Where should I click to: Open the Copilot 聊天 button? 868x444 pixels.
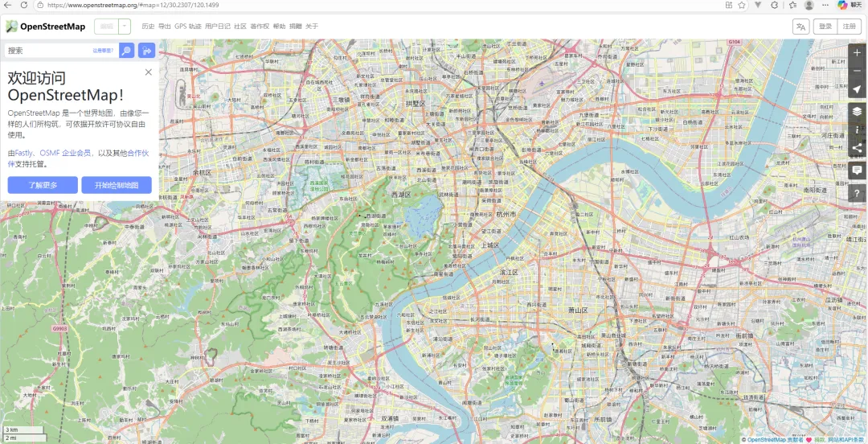pyautogui.click(x=850, y=5)
